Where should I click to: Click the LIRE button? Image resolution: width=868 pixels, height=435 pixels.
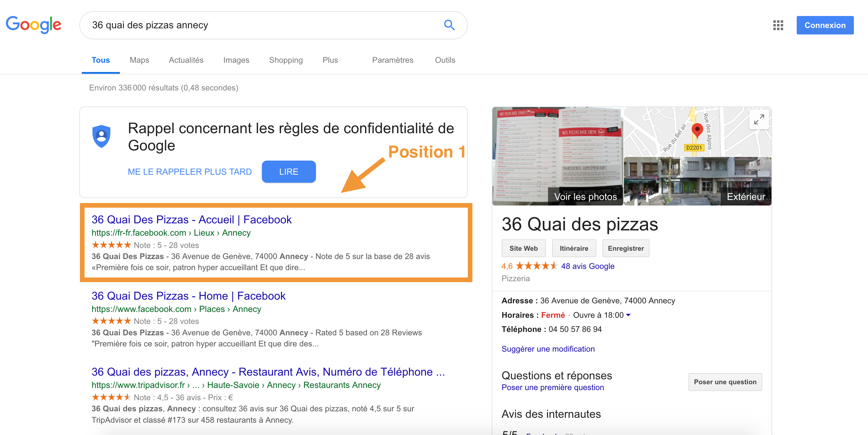(288, 172)
